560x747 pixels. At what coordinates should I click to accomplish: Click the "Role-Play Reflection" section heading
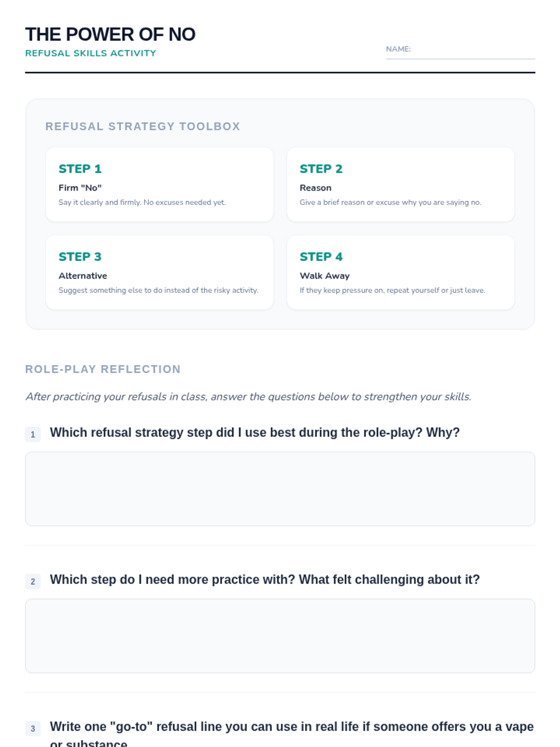pyautogui.click(x=103, y=369)
